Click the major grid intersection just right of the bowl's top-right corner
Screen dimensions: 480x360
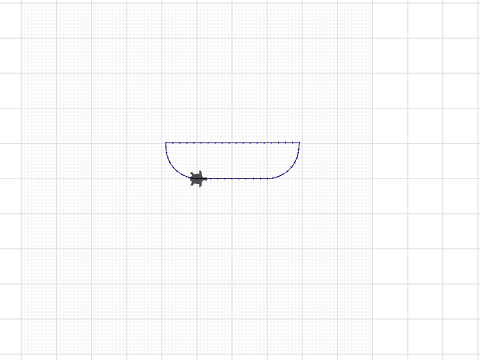tap(302, 143)
